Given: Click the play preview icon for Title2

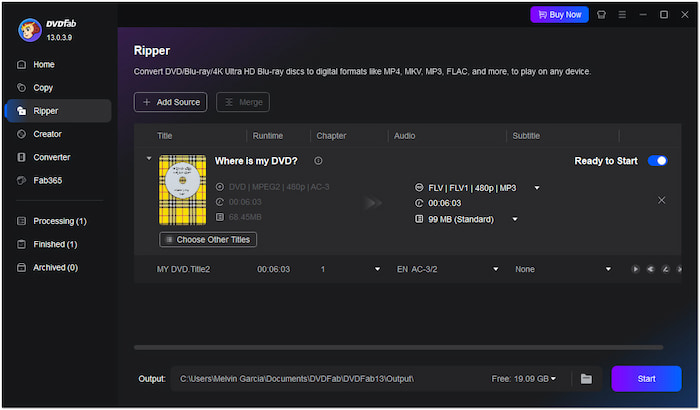Looking at the screenshot, I should pyautogui.click(x=635, y=269).
